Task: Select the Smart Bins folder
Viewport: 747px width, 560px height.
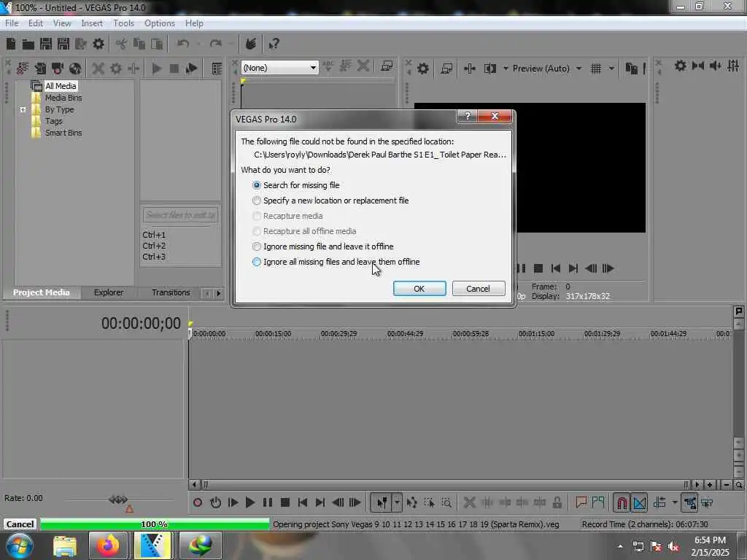Action: [x=63, y=133]
